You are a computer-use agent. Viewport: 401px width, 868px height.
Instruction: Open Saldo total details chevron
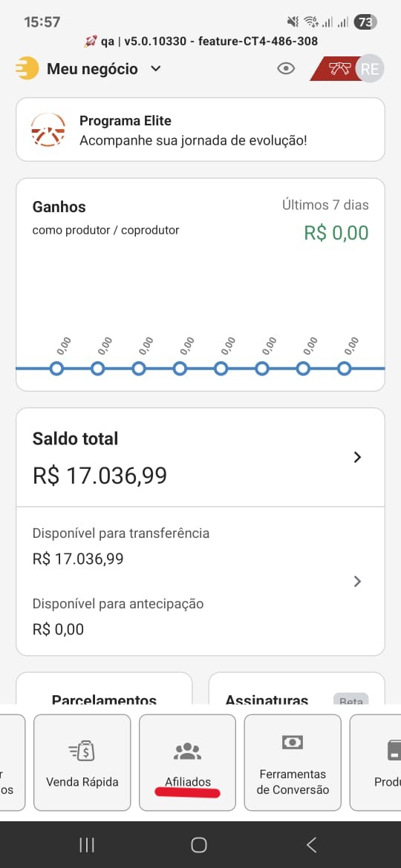(x=357, y=457)
